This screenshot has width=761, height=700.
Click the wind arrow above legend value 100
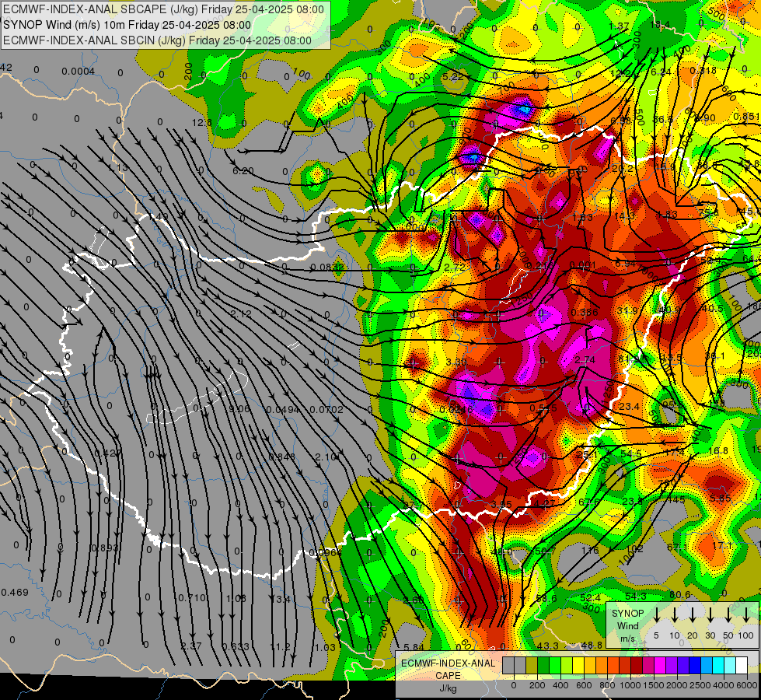point(746,614)
